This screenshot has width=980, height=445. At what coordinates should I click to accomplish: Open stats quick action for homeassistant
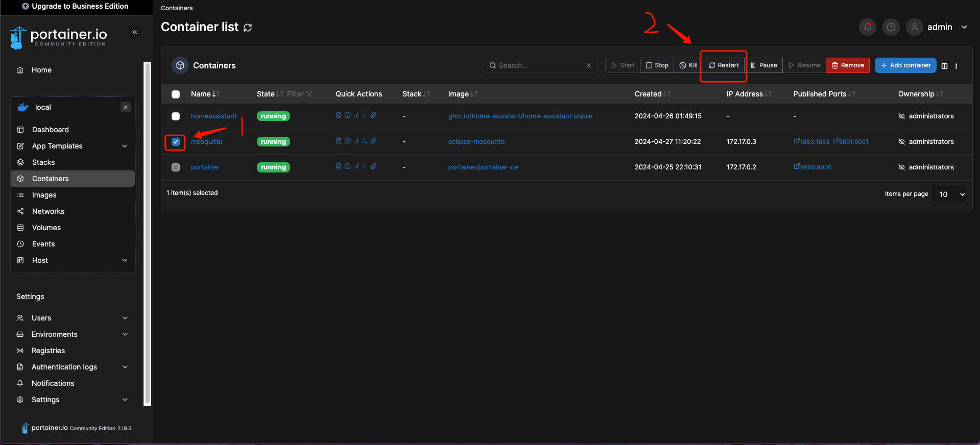[x=356, y=115]
